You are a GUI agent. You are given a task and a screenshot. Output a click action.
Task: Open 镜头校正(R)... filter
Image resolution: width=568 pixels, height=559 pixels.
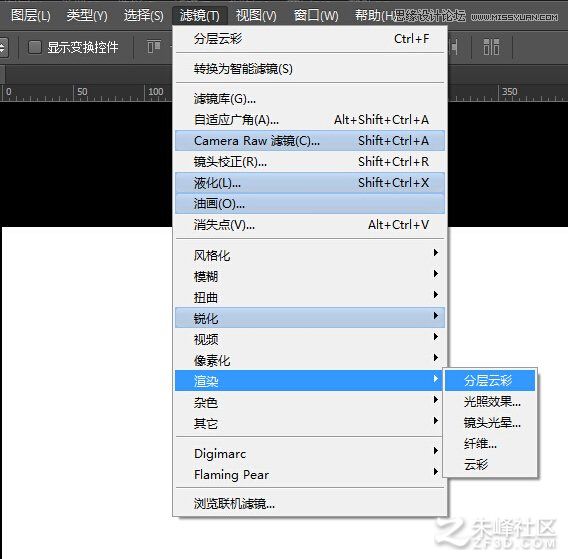310,162
